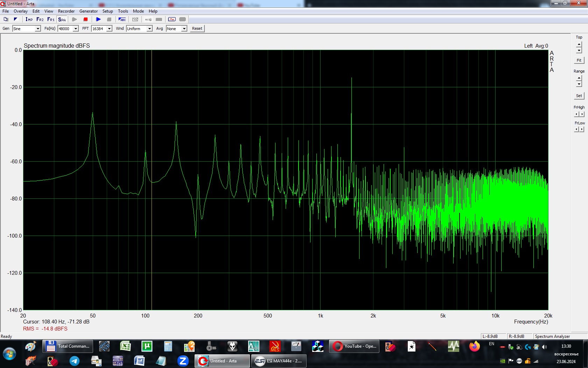Click FrHigh left arrow
The width and height of the screenshot is (588, 368).
tap(576, 114)
